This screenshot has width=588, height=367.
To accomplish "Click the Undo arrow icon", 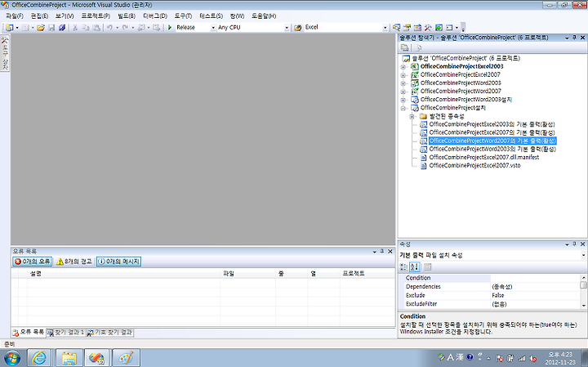I will 109,28.
